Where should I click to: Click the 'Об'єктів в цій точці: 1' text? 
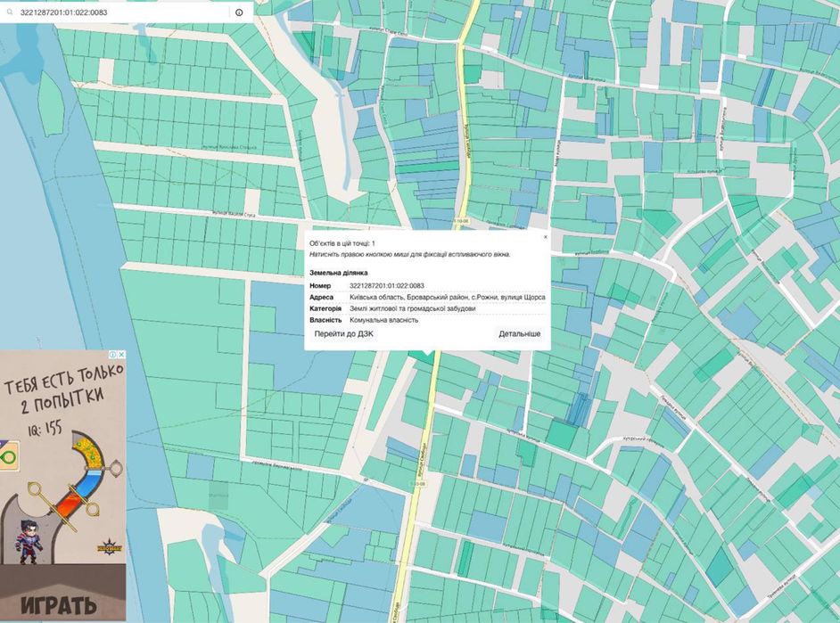[x=342, y=243]
